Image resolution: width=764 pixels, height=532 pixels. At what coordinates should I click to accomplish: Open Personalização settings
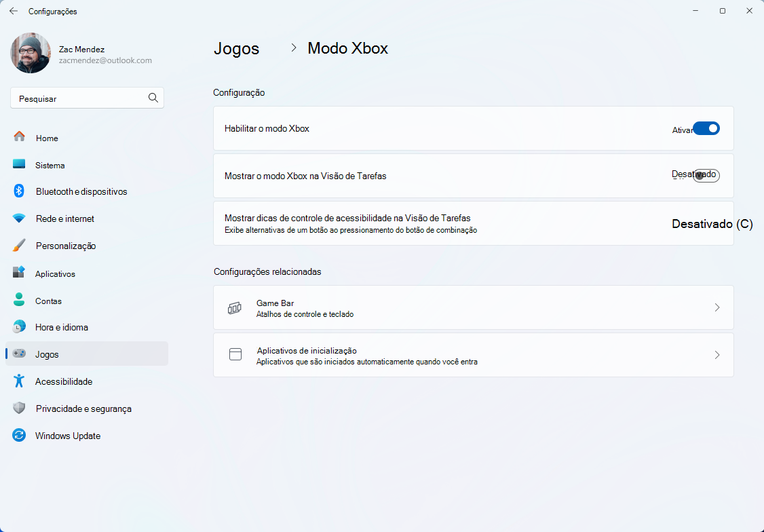coord(87,246)
